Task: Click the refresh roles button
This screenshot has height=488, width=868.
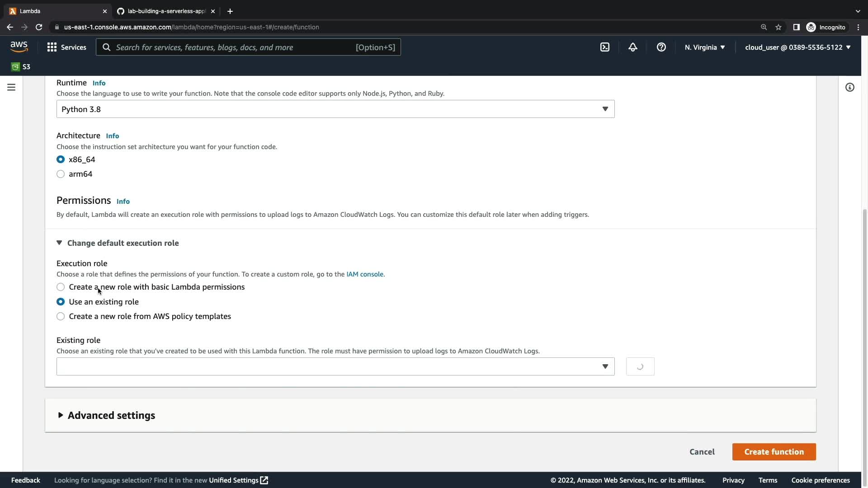Action: click(x=640, y=366)
